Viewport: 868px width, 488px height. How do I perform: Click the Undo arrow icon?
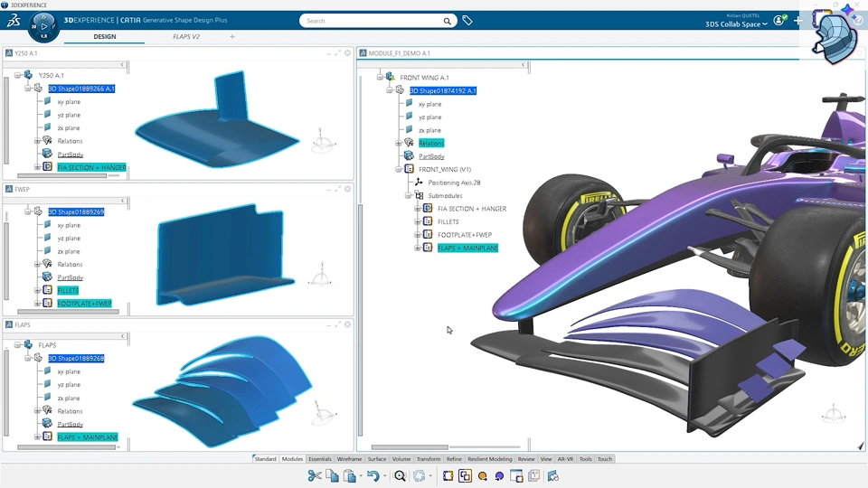coord(373,476)
